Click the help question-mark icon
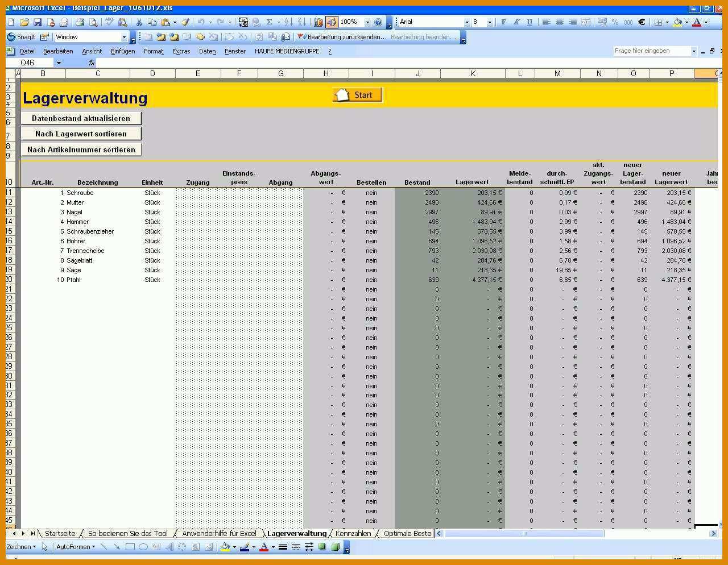Viewport: 728px width, 565px height. pyautogui.click(x=378, y=22)
